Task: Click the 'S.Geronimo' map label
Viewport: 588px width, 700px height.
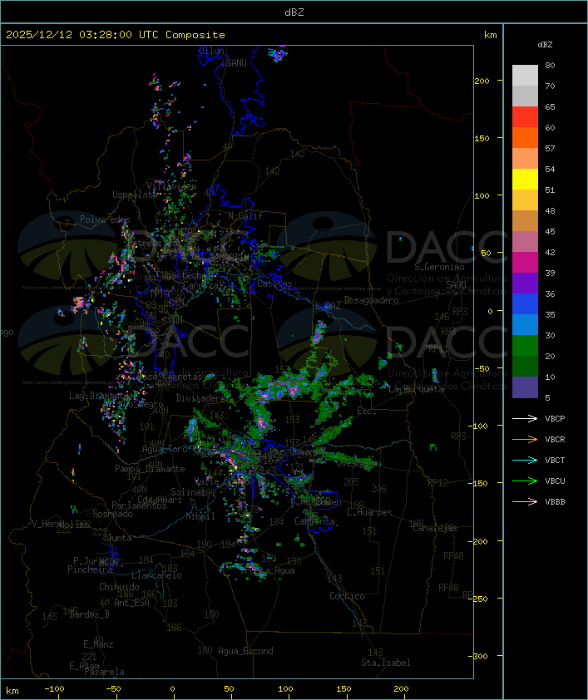Action: tap(439, 267)
